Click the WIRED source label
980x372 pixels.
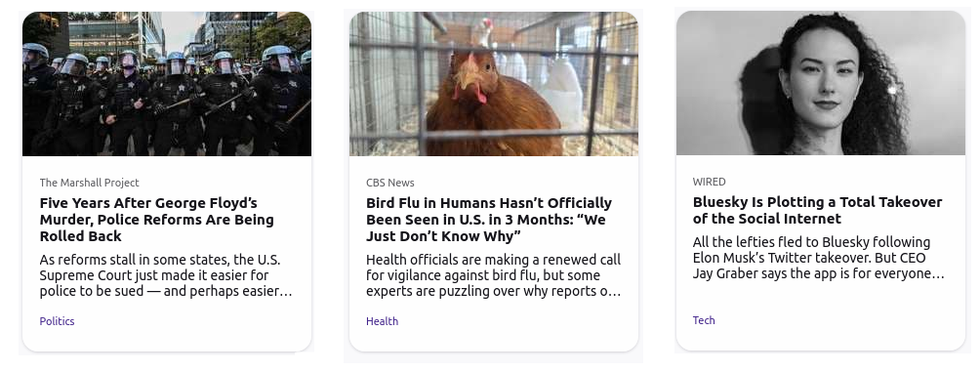tap(709, 182)
